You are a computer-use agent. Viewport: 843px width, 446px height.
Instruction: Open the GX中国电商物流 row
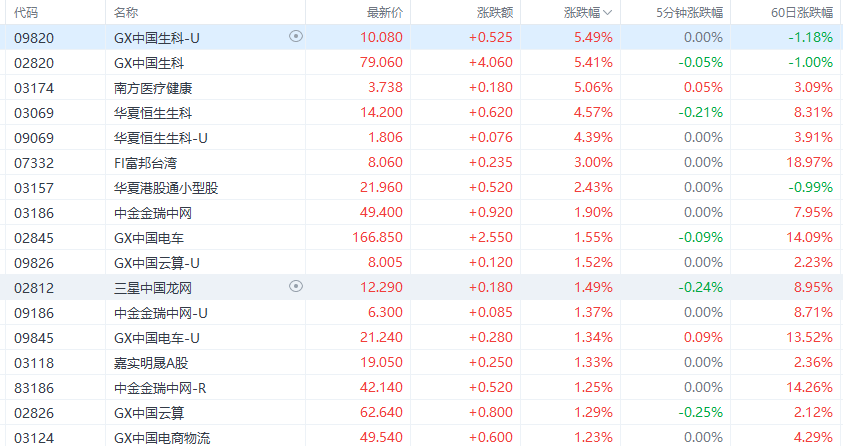coord(162,437)
